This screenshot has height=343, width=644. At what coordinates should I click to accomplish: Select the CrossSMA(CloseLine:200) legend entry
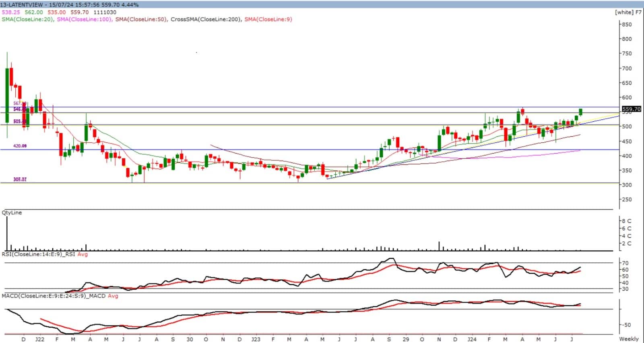206,19
